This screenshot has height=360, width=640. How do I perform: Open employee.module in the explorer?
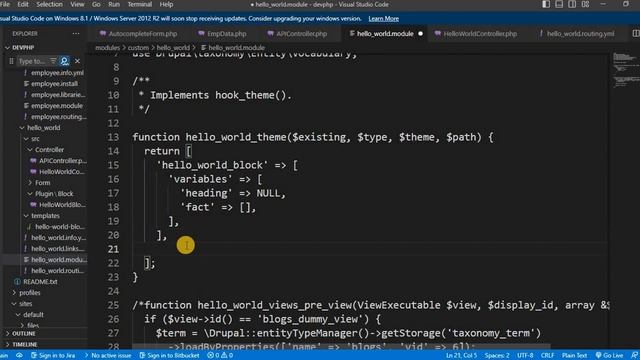click(x=57, y=106)
